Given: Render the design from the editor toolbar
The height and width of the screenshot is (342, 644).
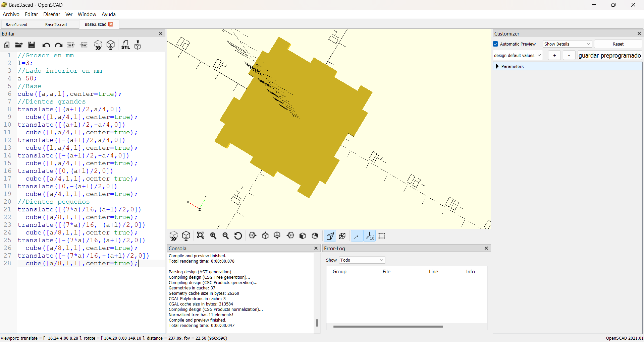Looking at the screenshot, I should [111, 45].
